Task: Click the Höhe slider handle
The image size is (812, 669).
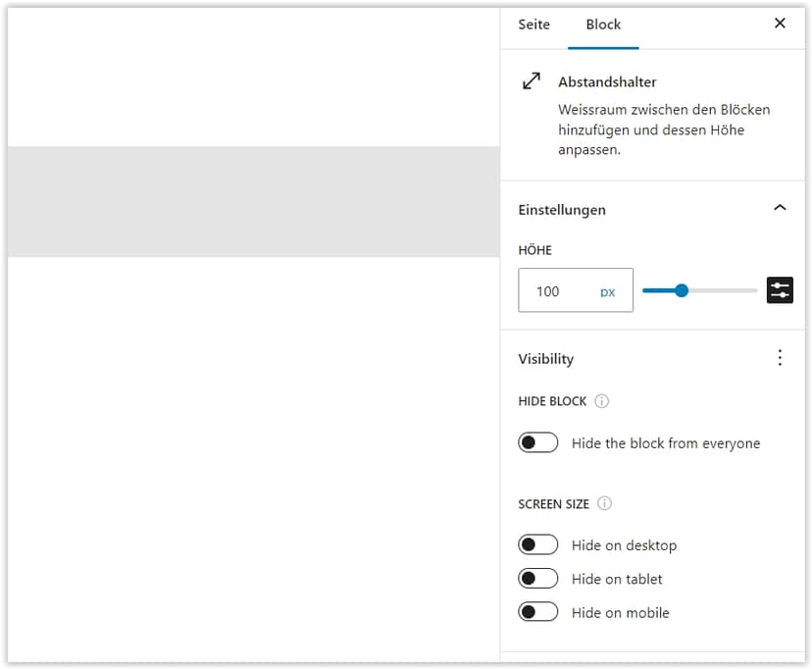Action: 682,290
